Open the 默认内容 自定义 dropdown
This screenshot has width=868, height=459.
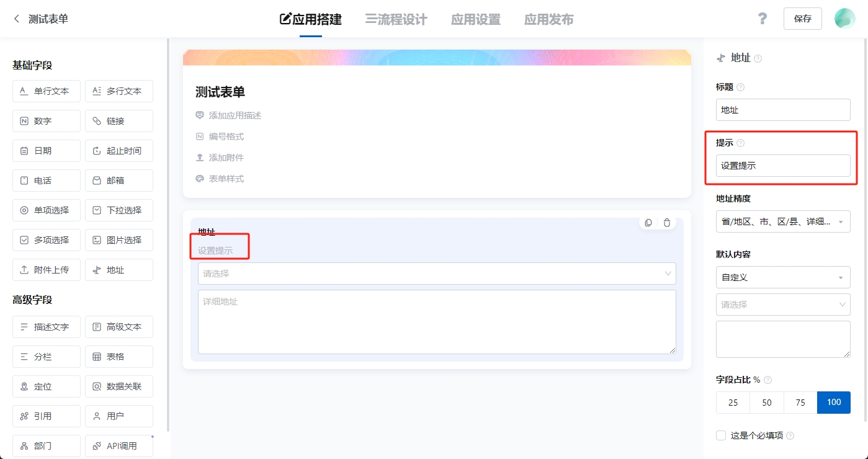coord(783,277)
